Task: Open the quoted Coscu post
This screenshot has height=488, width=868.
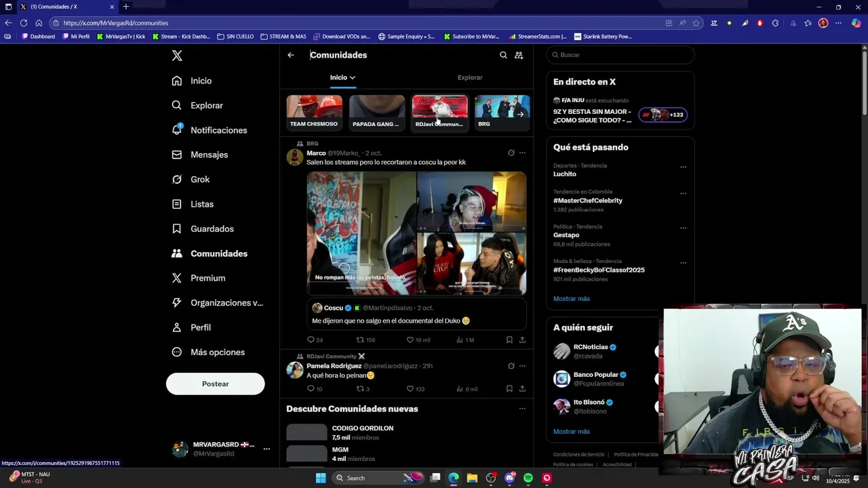Action: tap(416, 314)
